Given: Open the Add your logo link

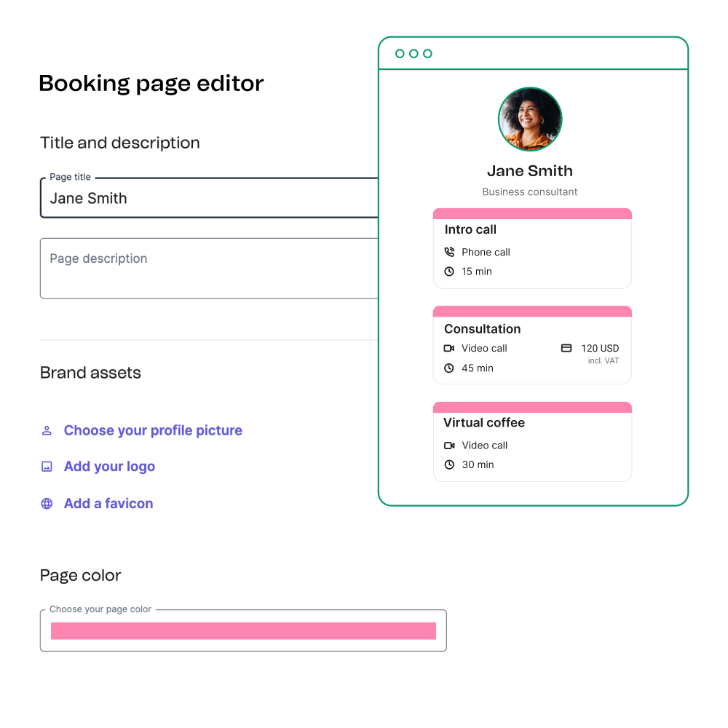Looking at the screenshot, I should pyautogui.click(x=109, y=467).
